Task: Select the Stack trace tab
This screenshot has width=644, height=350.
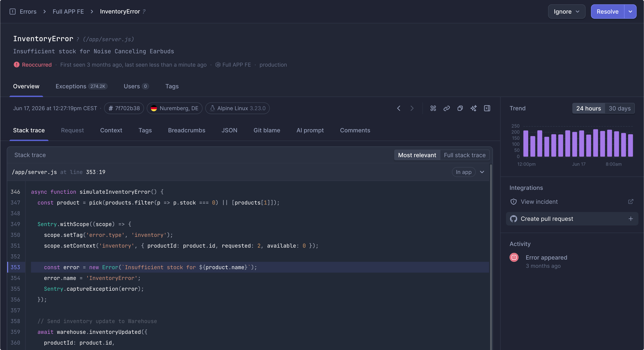Action: [x=29, y=130]
